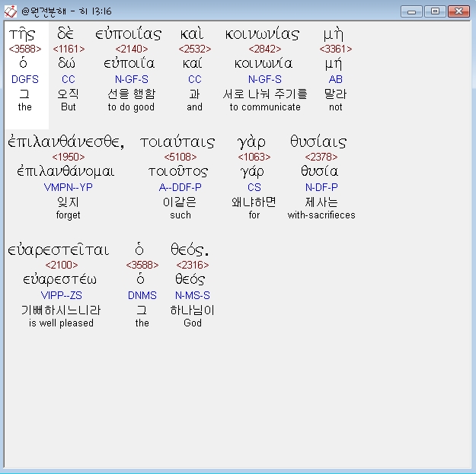Click lemma εὐαρεστέω

tap(60, 280)
